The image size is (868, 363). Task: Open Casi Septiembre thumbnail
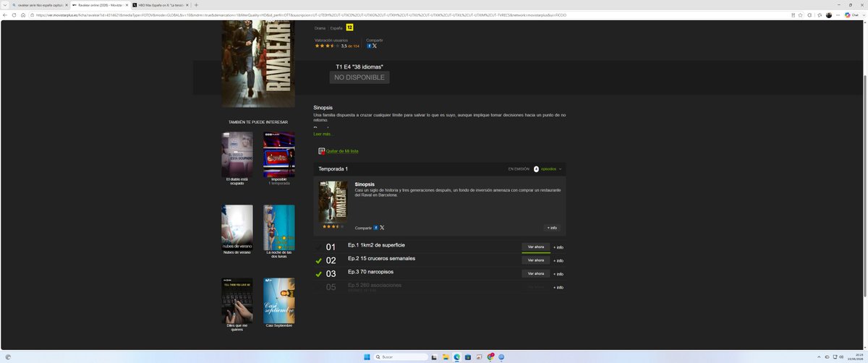tap(279, 301)
